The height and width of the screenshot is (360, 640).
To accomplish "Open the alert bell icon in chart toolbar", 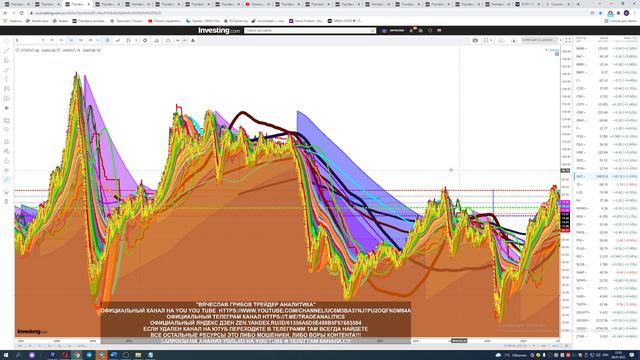I will [x=193, y=40].
